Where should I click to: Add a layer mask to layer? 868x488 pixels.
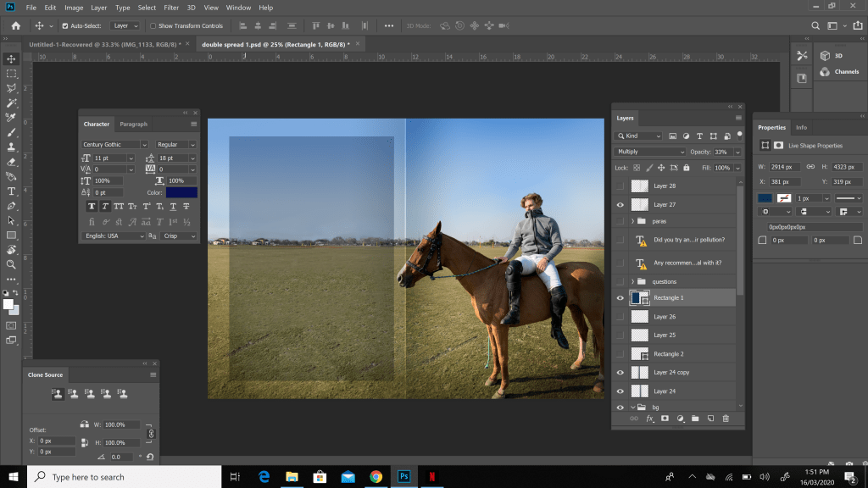pos(665,419)
